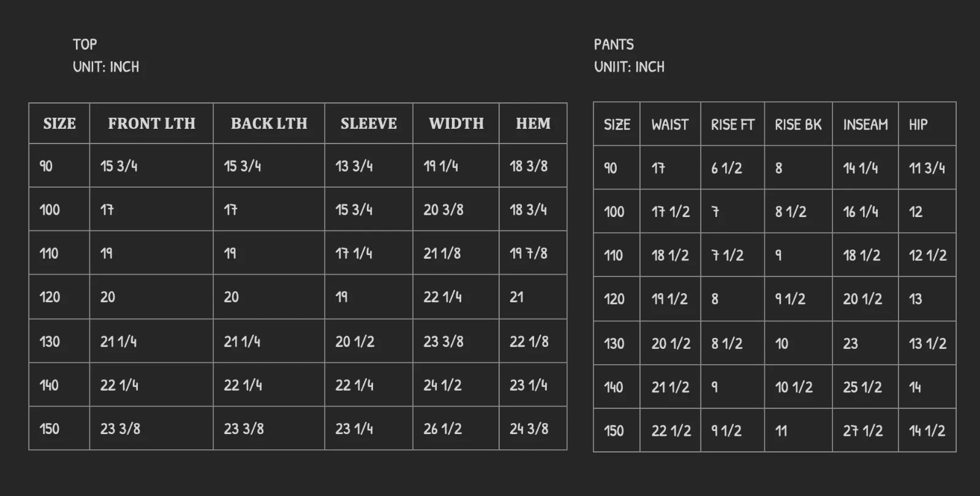The image size is (980, 496).
Task: Select the 11 3/4 hip cell
Action: pyautogui.click(x=927, y=168)
